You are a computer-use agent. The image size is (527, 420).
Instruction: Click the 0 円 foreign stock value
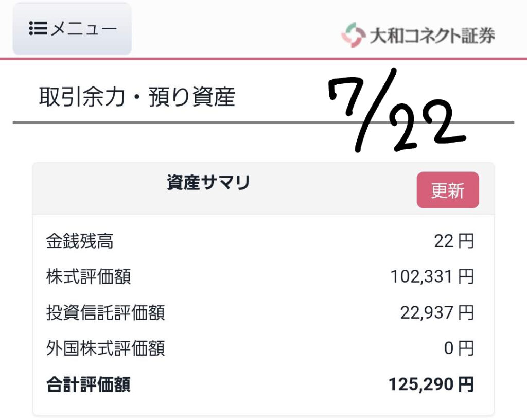click(x=459, y=348)
